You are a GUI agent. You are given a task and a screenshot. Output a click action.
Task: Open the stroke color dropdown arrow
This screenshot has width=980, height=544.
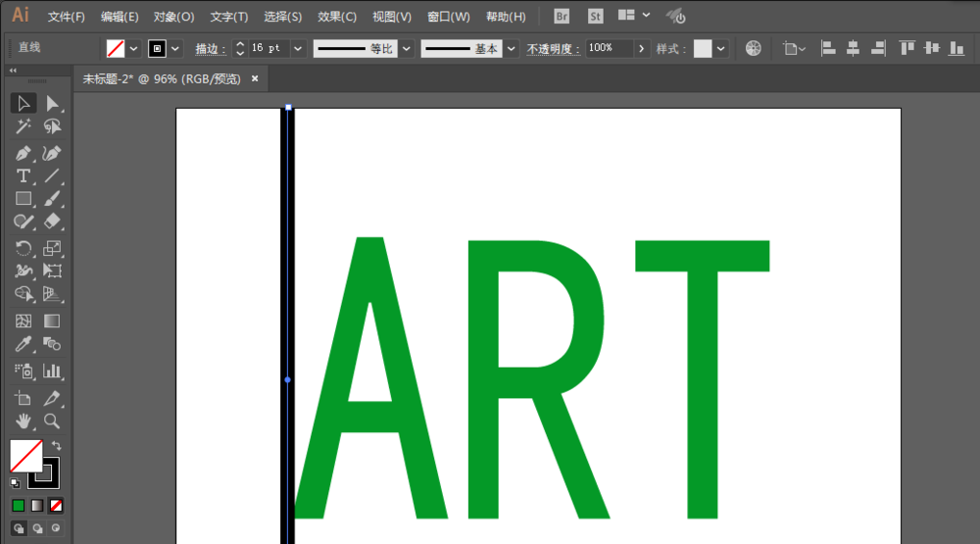pyautogui.click(x=175, y=48)
